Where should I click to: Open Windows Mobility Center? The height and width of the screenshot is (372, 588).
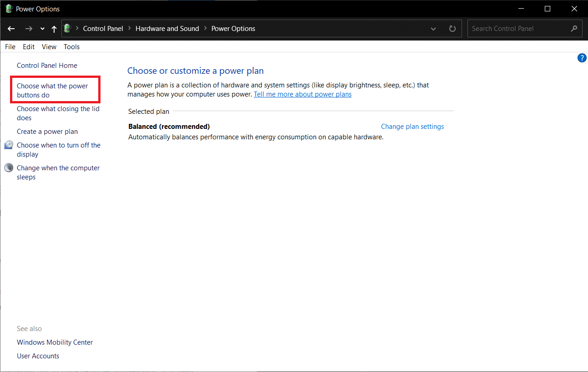coord(55,342)
